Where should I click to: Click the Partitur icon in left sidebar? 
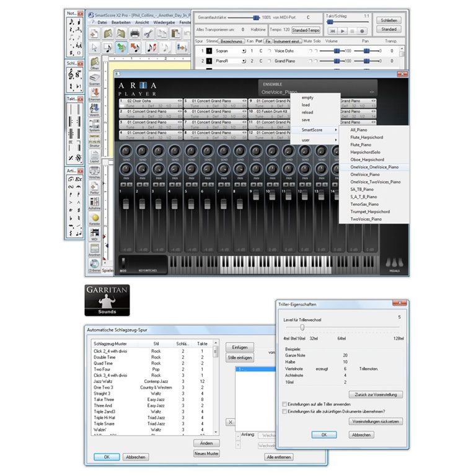point(94,187)
